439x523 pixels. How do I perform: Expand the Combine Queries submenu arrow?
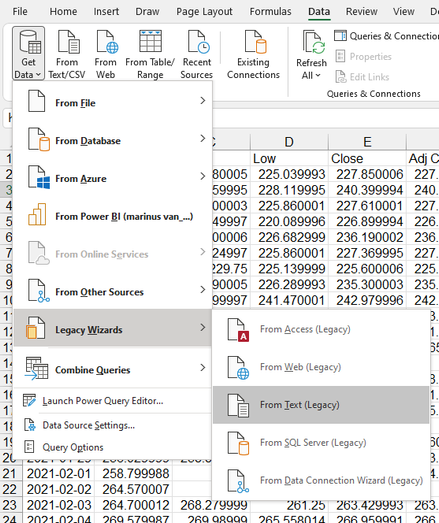click(202, 368)
